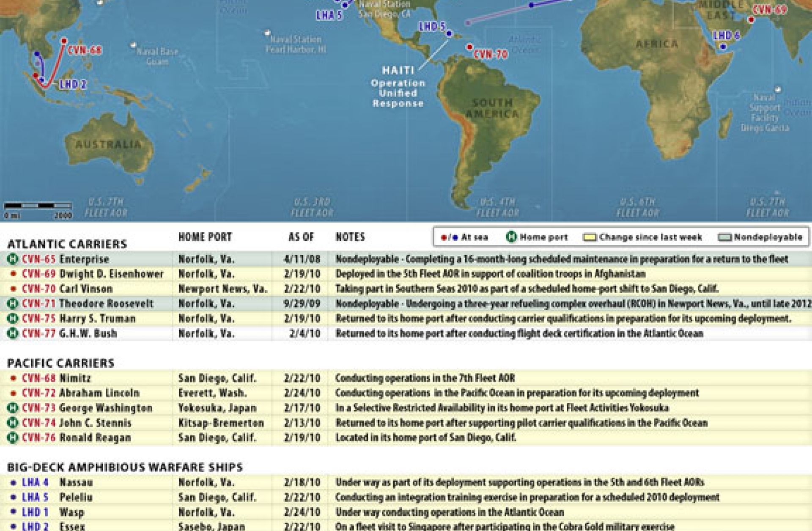Click the green Home port icon in legend
812x531 pixels.
pos(511,237)
